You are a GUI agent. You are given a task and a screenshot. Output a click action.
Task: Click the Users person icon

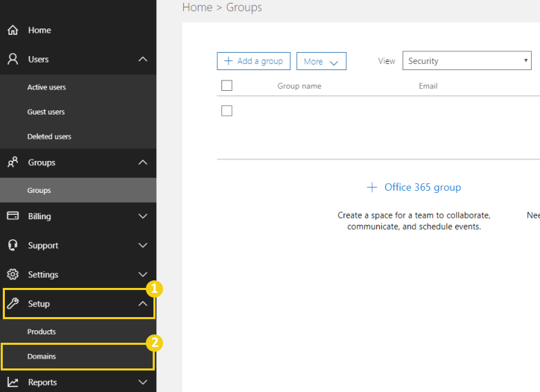[12, 60]
